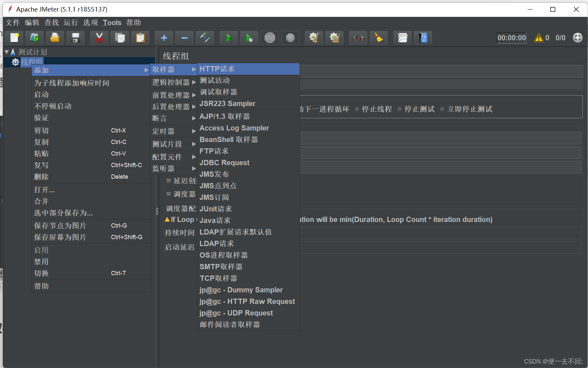Start test with green play icon
The width and height of the screenshot is (588, 368).
pyautogui.click(x=229, y=38)
